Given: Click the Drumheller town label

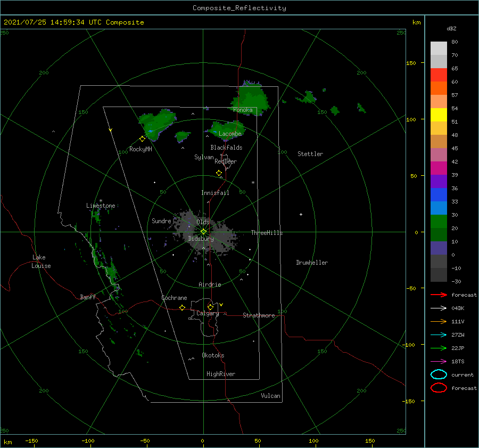Looking at the screenshot, I should pyautogui.click(x=312, y=263).
